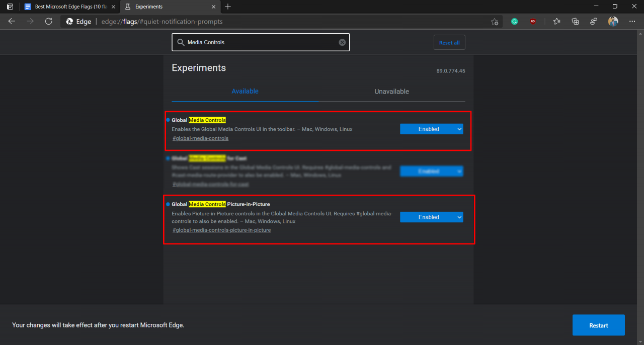Open the vertical tabs switcher
The width and height of the screenshot is (644, 345).
click(10, 7)
